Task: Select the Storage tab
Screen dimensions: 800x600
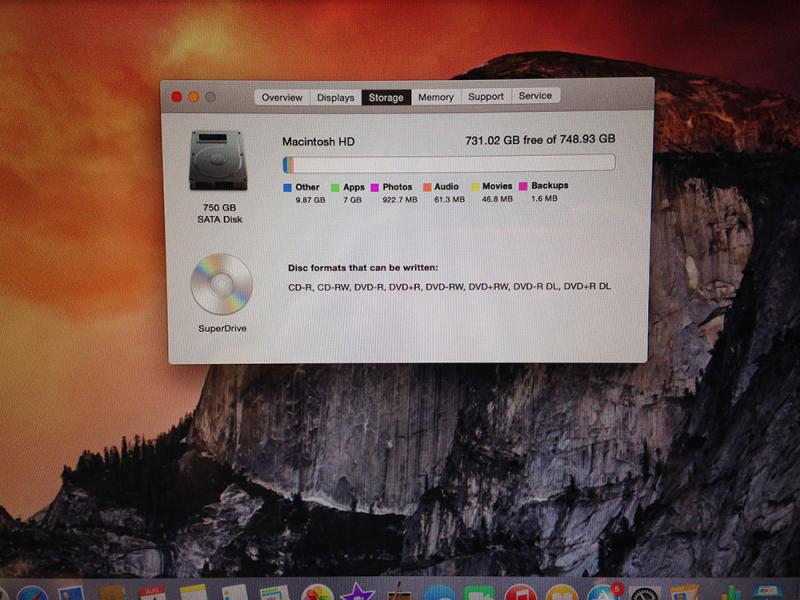Action: tap(386, 97)
